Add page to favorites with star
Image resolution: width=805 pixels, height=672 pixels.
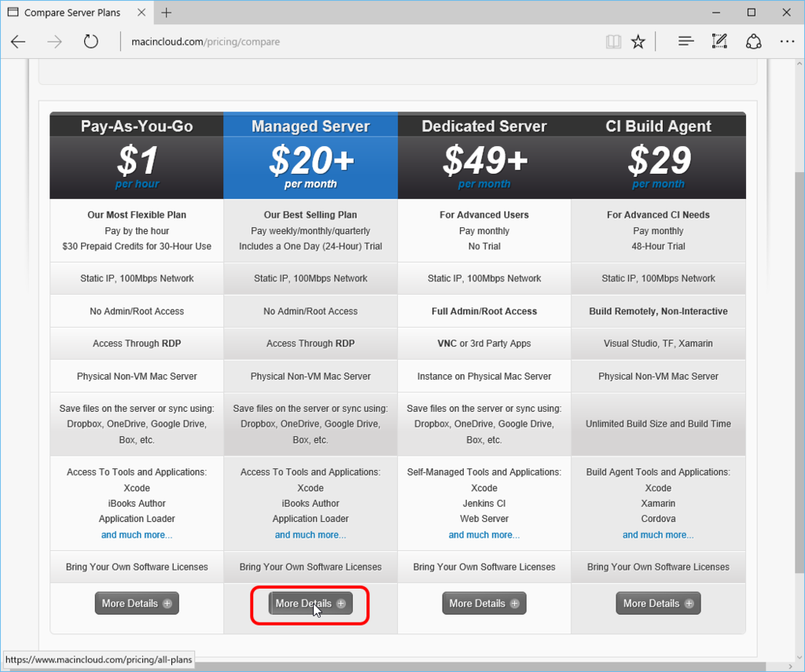tap(638, 42)
